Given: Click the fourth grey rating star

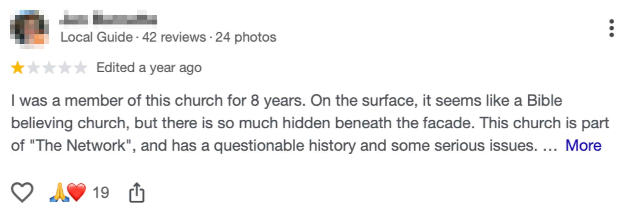Looking at the screenshot, I should [x=65, y=68].
